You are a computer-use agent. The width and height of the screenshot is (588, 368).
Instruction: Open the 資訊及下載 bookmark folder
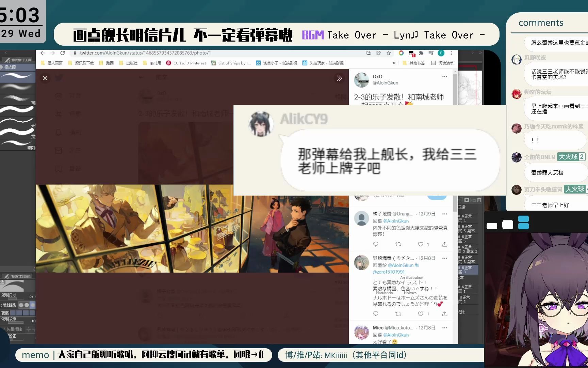click(81, 63)
